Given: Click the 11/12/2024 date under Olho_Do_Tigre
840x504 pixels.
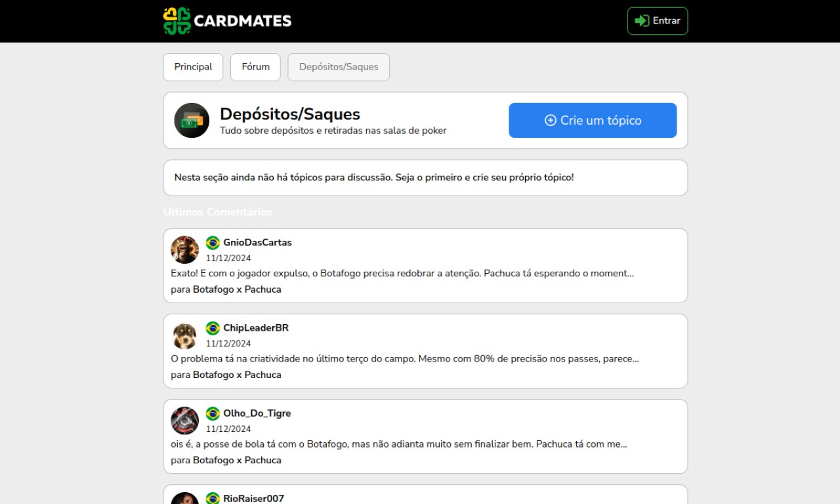Looking at the screenshot, I should tap(228, 429).
